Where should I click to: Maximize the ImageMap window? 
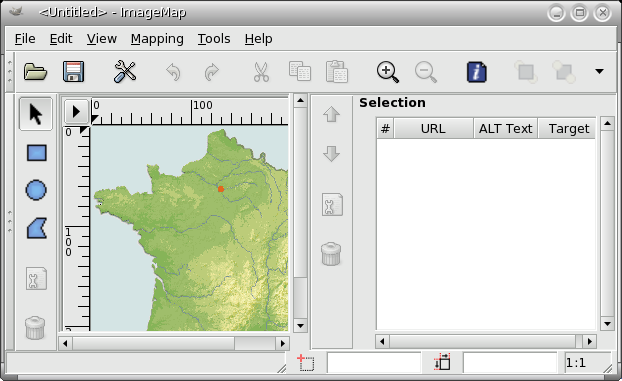579,13
